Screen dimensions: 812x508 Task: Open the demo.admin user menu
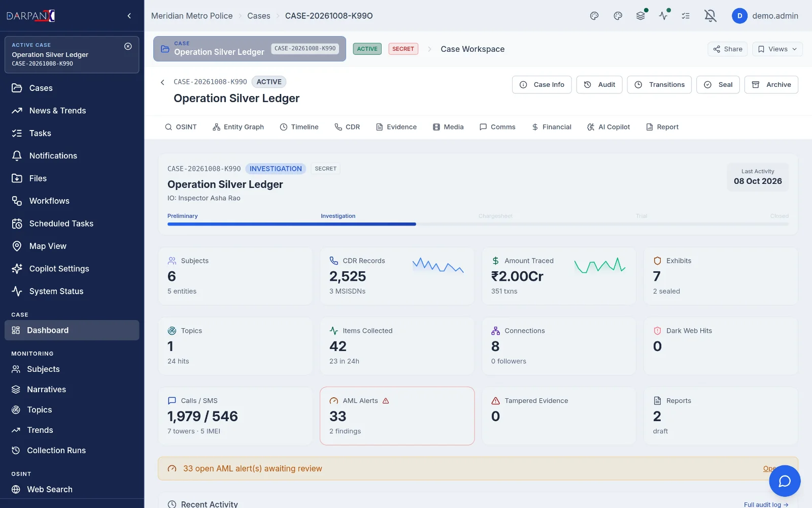[x=765, y=16]
